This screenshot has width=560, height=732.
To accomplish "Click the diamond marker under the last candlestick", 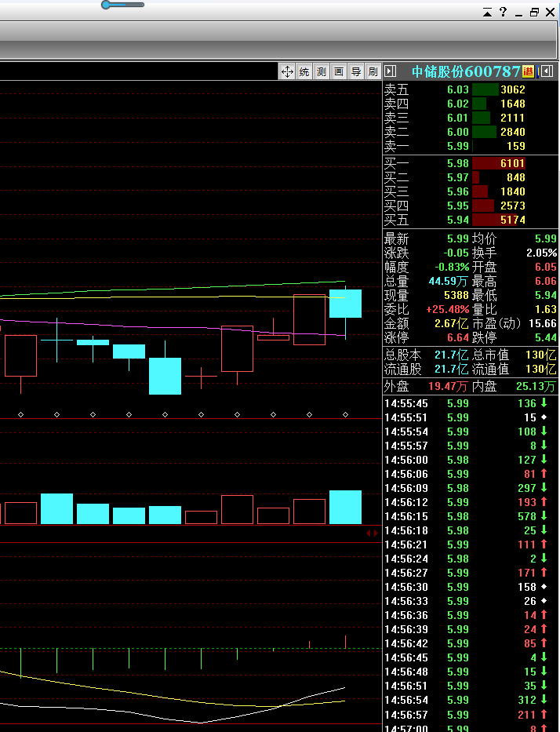I will (x=345, y=414).
